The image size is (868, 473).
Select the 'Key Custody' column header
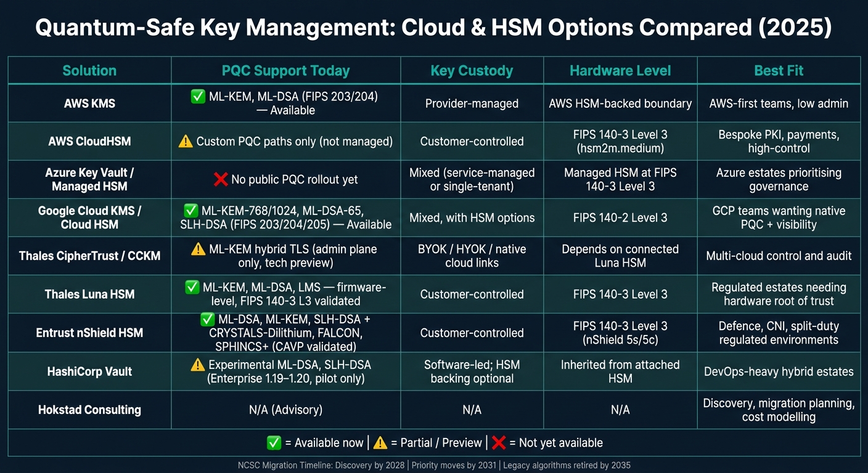click(x=472, y=71)
